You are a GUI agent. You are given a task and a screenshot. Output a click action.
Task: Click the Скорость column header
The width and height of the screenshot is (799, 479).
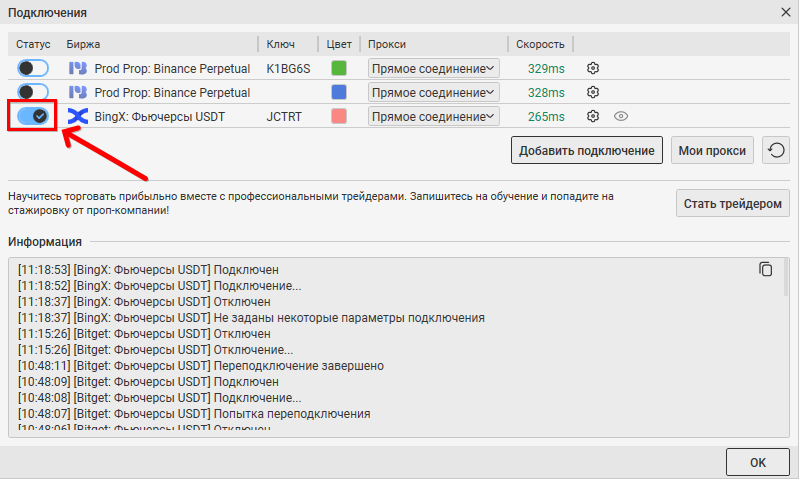[x=541, y=44]
